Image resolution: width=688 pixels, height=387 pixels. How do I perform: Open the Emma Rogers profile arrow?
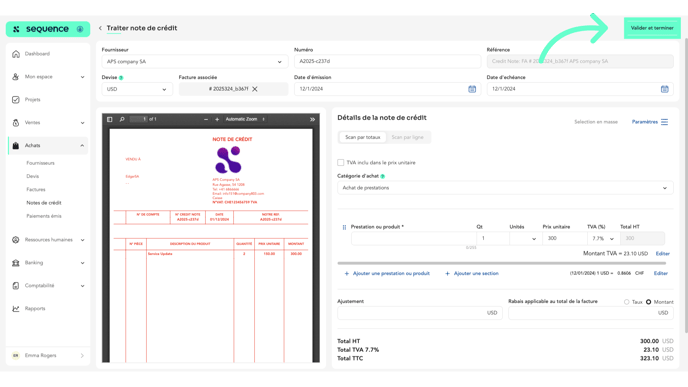coord(82,356)
